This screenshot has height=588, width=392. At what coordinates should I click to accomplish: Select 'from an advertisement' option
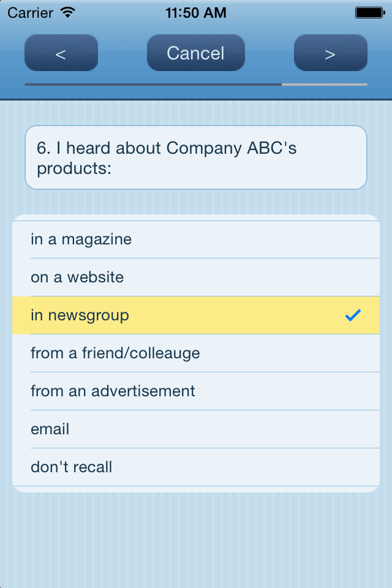pos(196,391)
